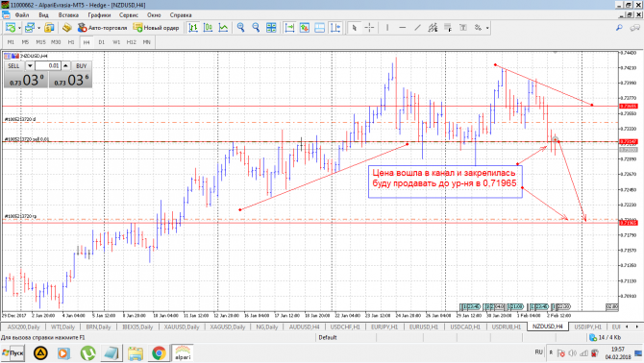Click the tile windows icon
Screen dimensions: 644x363
(271, 28)
